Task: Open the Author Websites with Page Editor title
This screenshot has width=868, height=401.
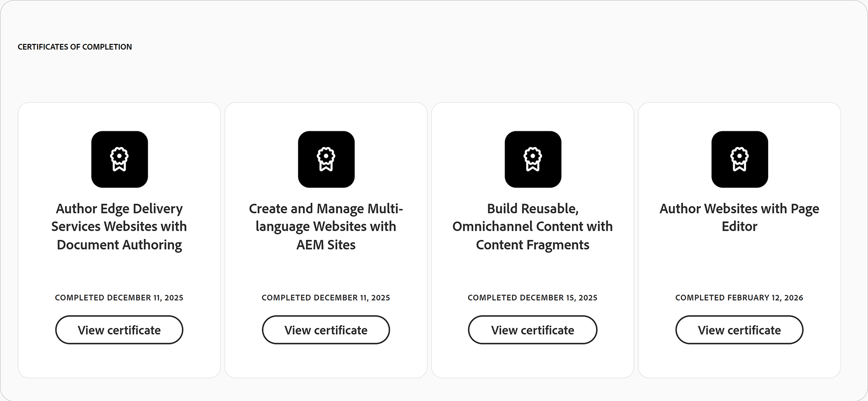Action: [x=739, y=217]
